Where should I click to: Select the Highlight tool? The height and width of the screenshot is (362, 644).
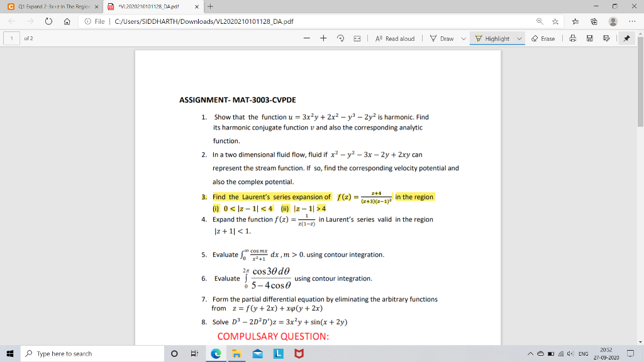(492, 38)
